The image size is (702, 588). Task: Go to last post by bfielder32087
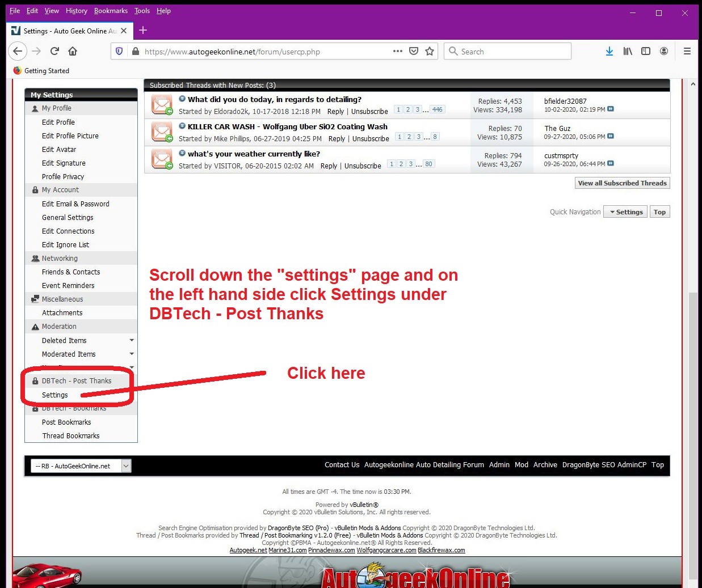pyautogui.click(x=611, y=109)
